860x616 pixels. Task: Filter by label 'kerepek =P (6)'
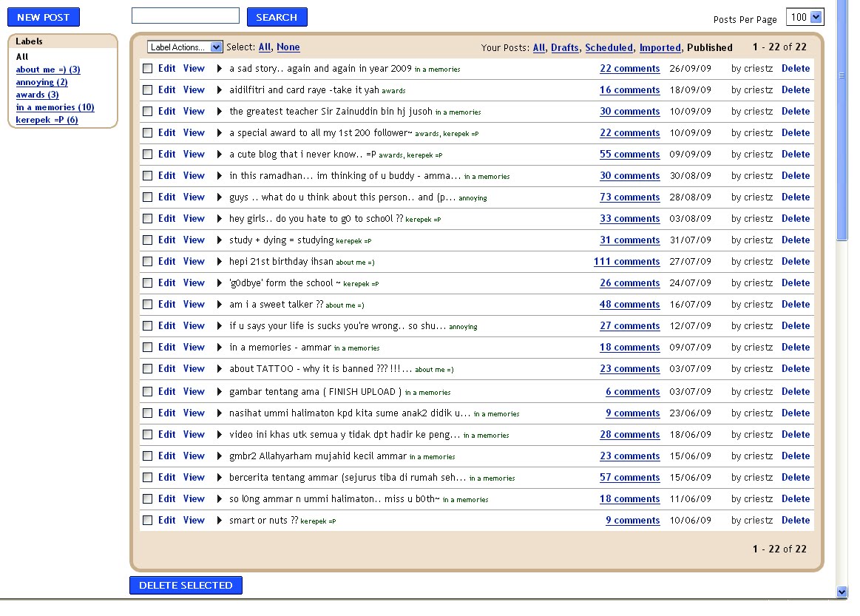coord(47,120)
